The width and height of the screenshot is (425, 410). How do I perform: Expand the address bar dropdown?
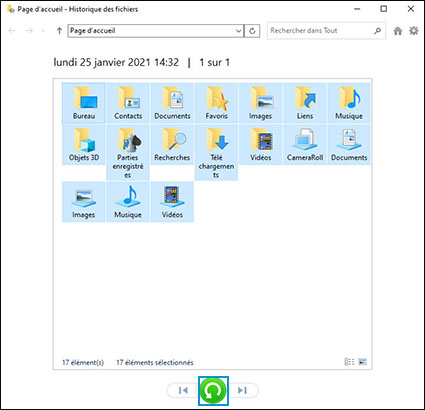pyautogui.click(x=238, y=31)
